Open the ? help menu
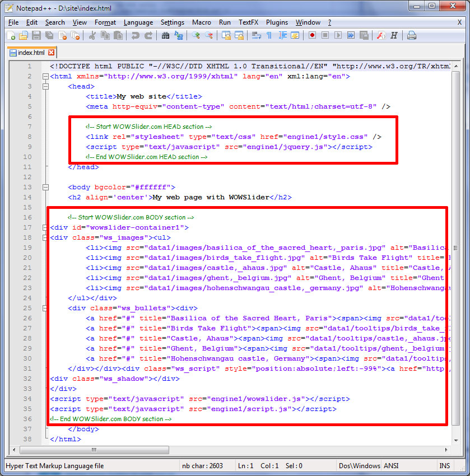 (329, 22)
